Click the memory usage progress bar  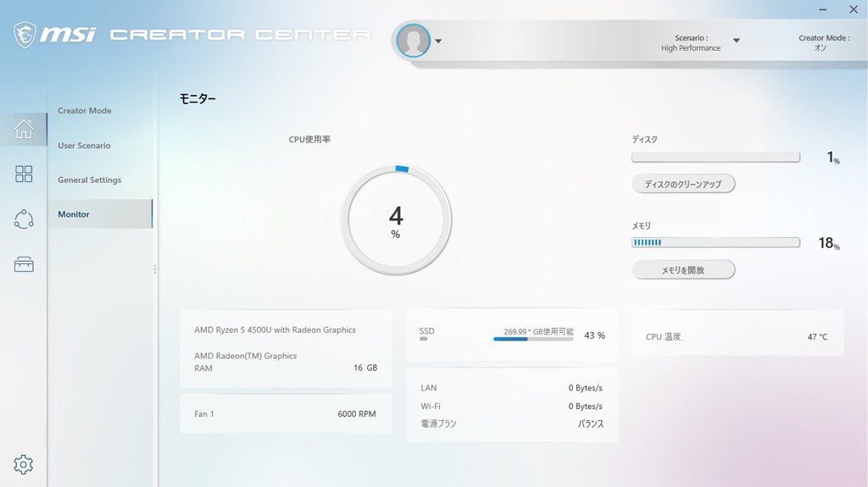pyautogui.click(x=715, y=242)
